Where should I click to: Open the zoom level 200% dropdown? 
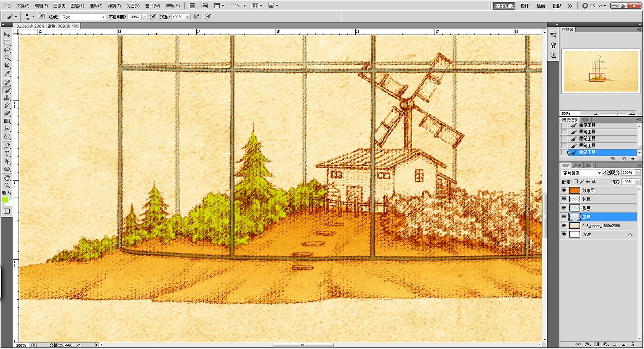pos(238,6)
